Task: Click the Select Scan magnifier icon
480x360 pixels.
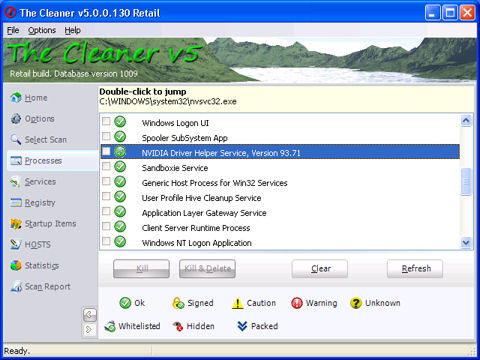Action: coord(16,139)
